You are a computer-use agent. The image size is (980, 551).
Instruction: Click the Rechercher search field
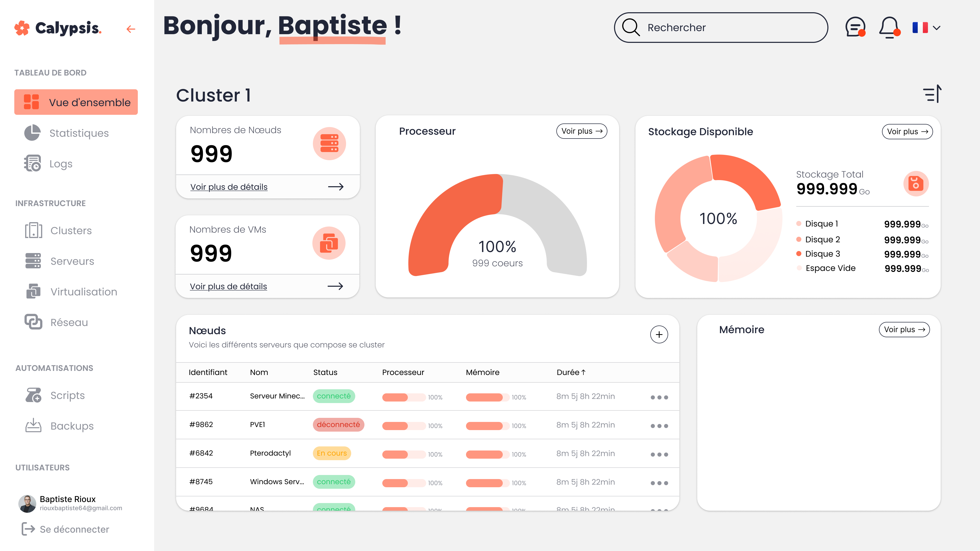point(720,27)
